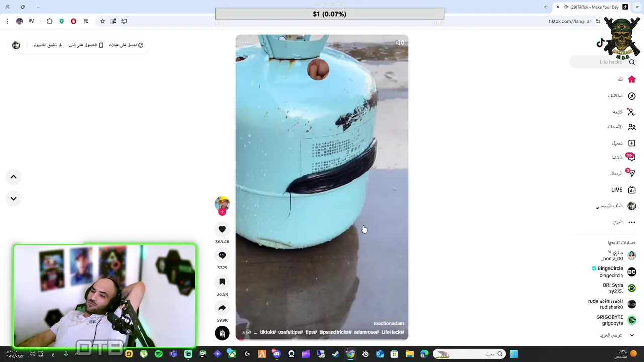This screenshot has width=644, height=362.
Task: Click the #tipsandtricks hashtag
Action: (336, 332)
